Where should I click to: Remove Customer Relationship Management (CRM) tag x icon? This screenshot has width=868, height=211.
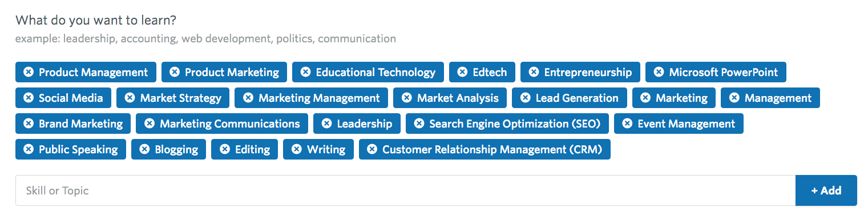pos(372,149)
